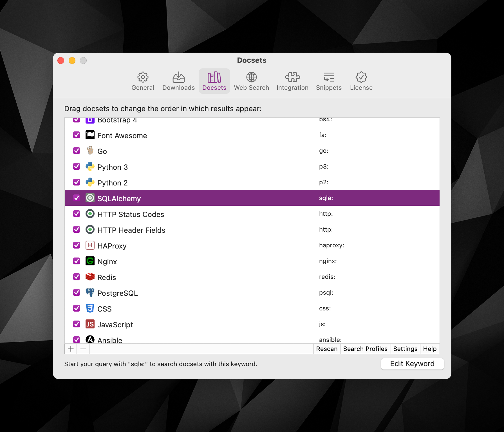Select the PostgreSQL elephant icon
This screenshot has height=432, width=504.
tap(90, 293)
